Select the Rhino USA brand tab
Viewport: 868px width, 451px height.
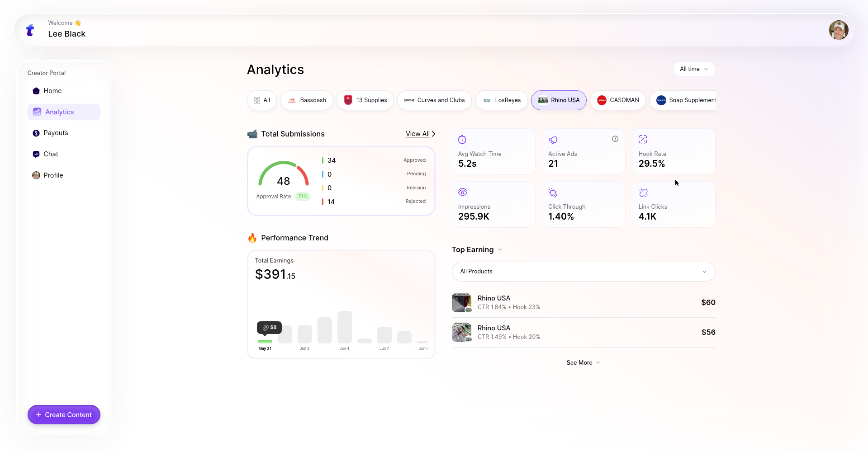[x=559, y=100]
